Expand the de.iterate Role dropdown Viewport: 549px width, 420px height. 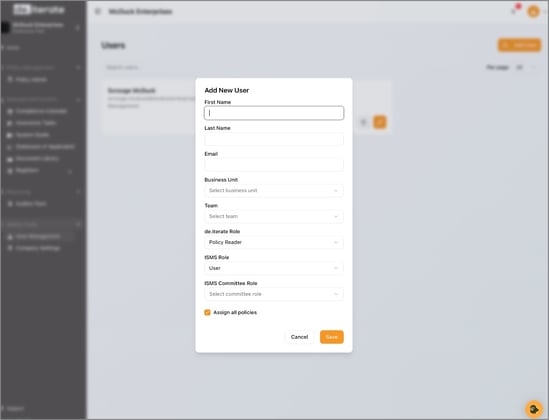274,243
